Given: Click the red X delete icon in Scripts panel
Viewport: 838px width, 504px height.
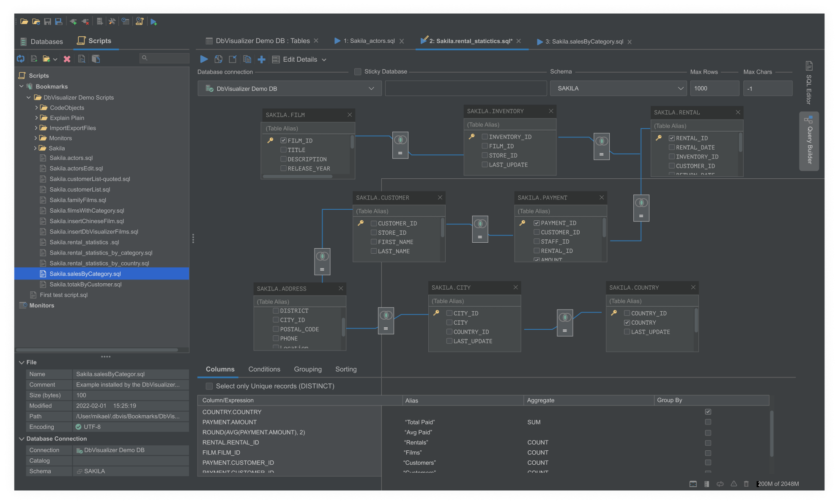Looking at the screenshot, I should [67, 59].
